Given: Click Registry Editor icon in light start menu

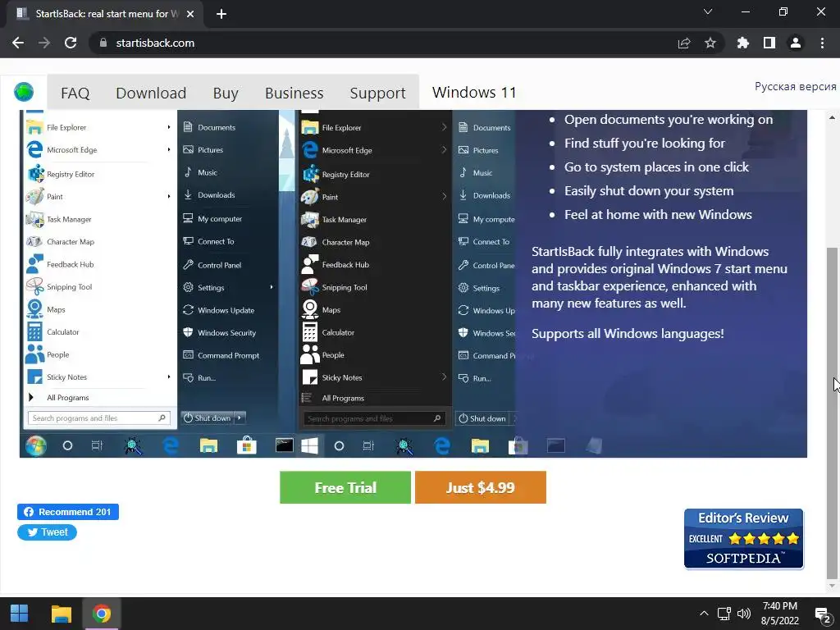Looking at the screenshot, I should [x=35, y=174].
